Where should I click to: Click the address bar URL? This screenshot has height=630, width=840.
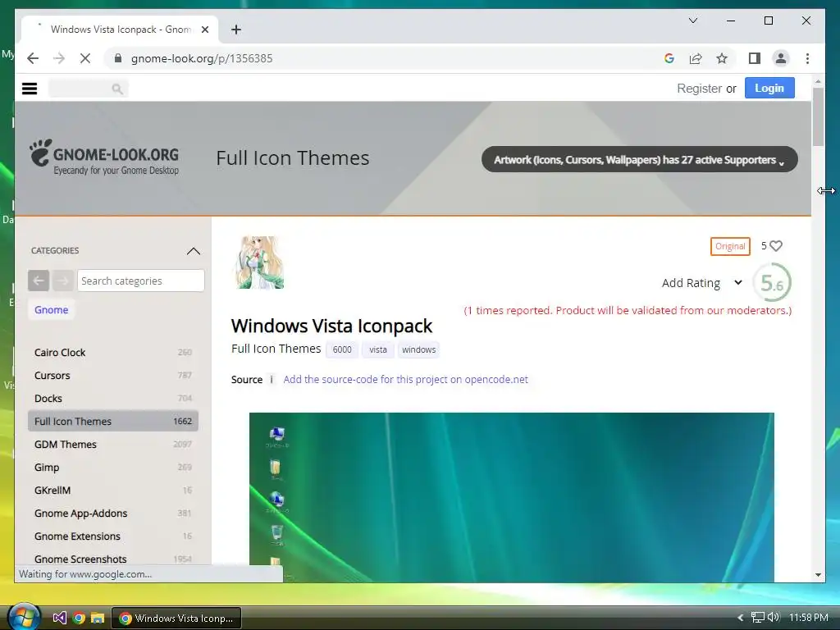[x=202, y=58]
